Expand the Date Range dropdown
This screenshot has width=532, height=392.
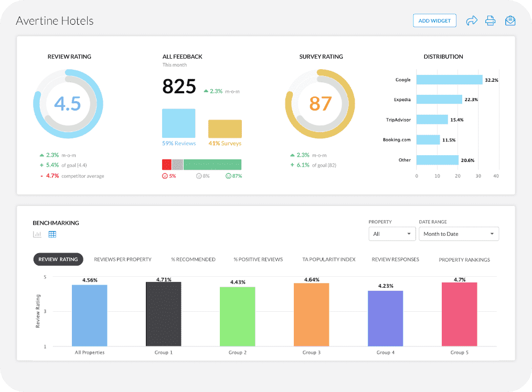459,234
